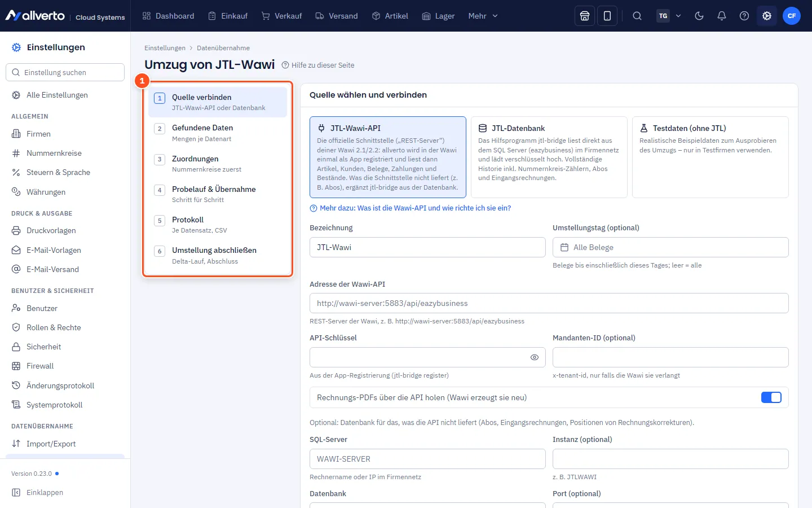Open notifications bell icon
The image size is (812, 508).
click(x=722, y=16)
